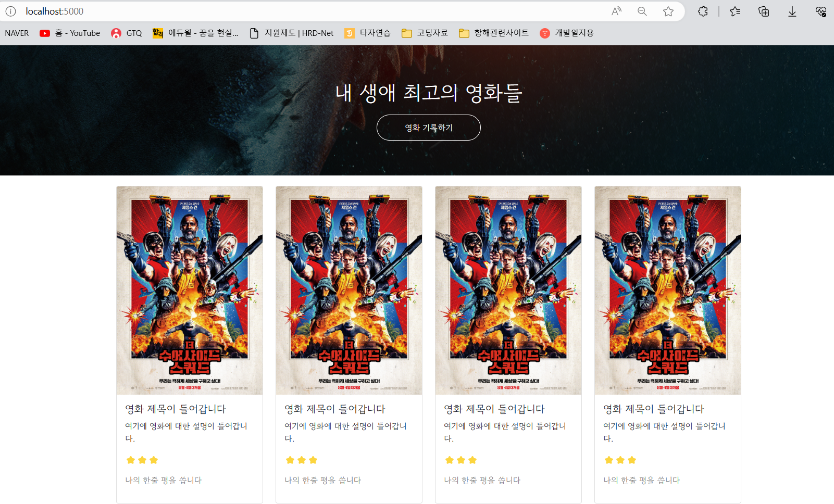Open the read aloud icon
This screenshot has width=834, height=504.
click(x=616, y=11)
